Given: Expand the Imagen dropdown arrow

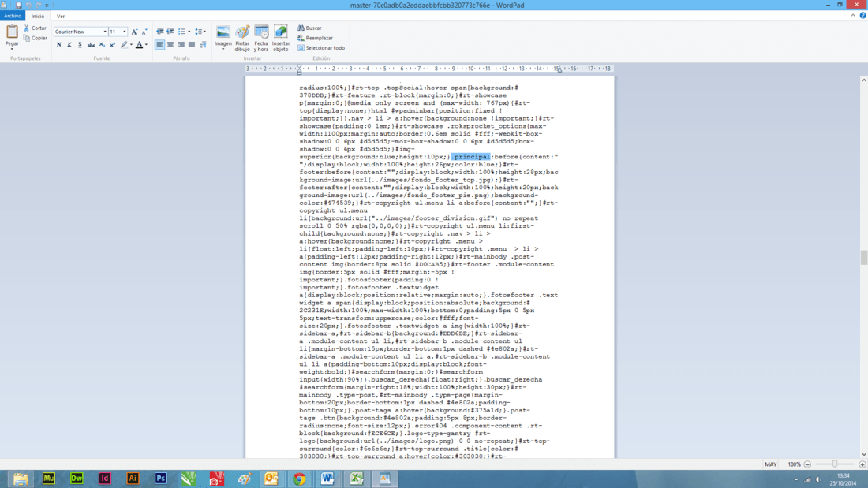Looking at the screenshot, I should [x=223, y=49].
